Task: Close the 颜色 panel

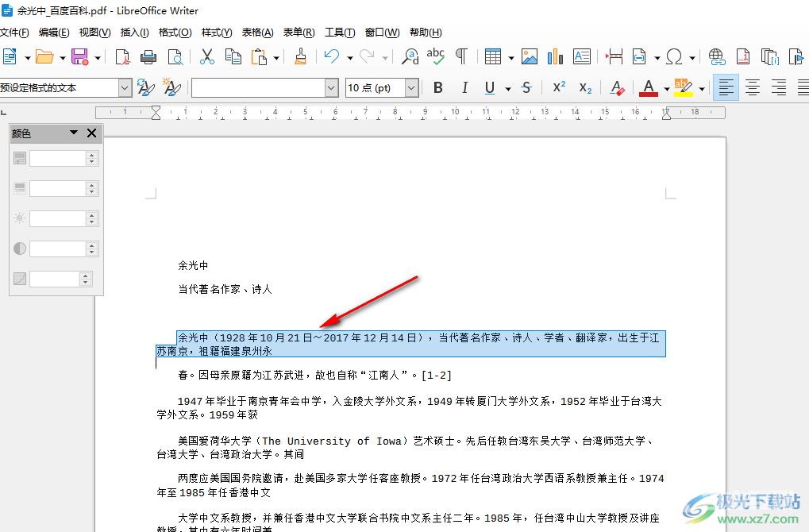Action: coord(92,133)
